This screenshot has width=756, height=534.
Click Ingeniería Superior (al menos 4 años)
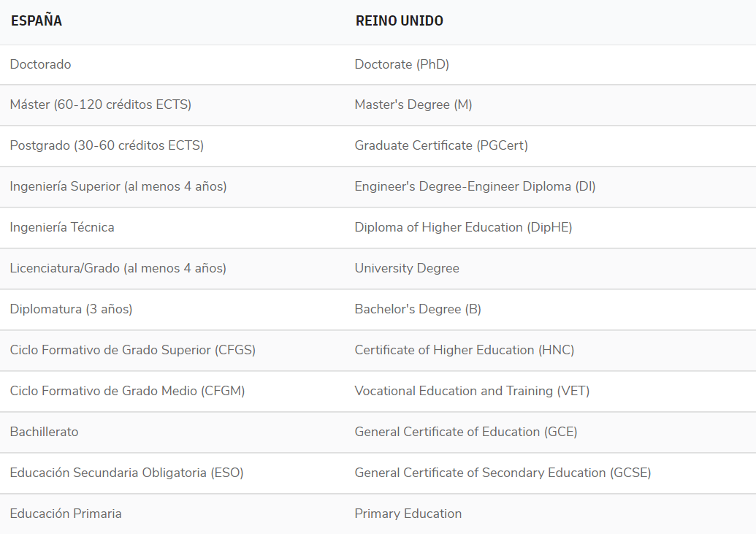[x=118, y=187]
